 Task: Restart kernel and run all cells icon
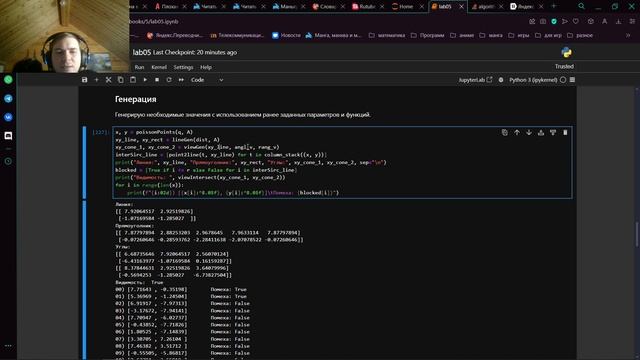pyautogui.click(x=181, y=80)
